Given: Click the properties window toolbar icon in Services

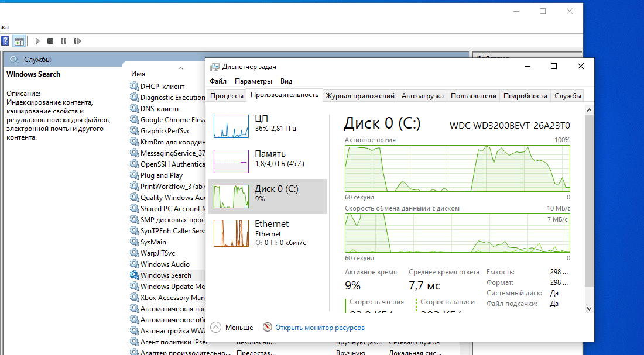Looking at the screenshot, I should [x=19, y=41].
